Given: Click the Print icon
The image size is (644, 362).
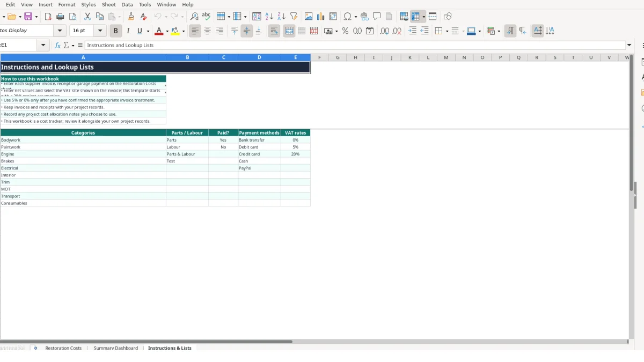Looking at the screenshot, I should pyautogui.click(x=60, y=17).
